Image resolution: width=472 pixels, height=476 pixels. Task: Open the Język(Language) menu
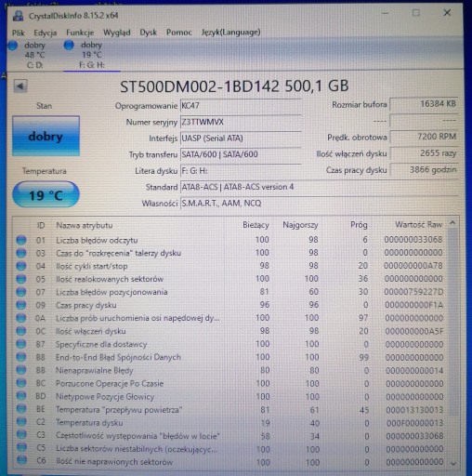231,33
